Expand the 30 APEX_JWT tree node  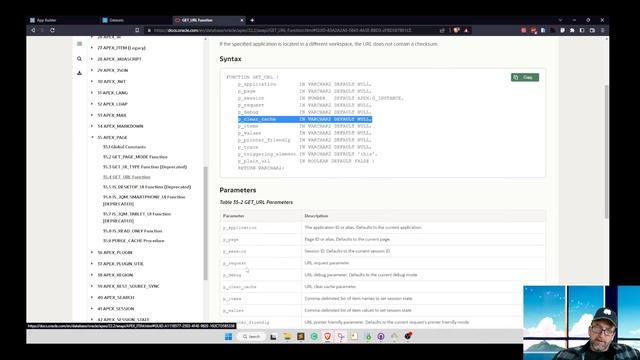pos(92,81)
